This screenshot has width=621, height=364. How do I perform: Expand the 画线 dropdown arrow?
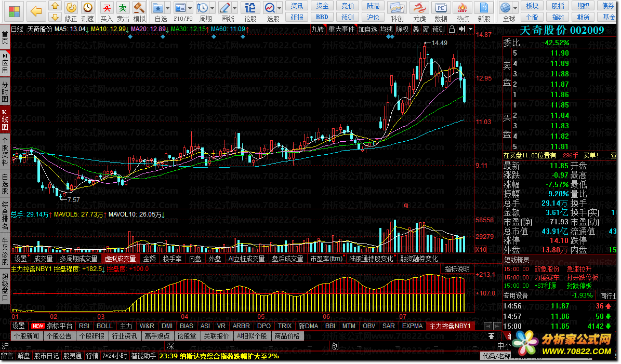[x=235, y=8]
